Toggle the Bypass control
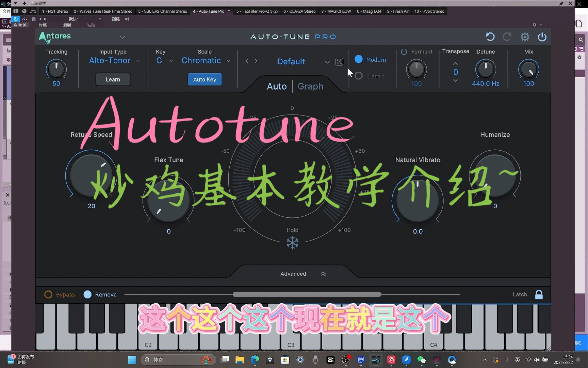This screenshot has height=368, width=588. click(x=48, y=294)
